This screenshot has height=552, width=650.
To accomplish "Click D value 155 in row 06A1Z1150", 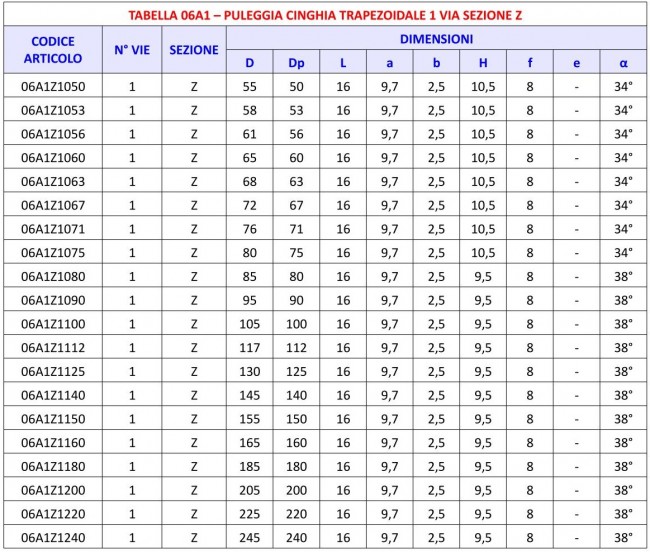I will tap(250, 419).
